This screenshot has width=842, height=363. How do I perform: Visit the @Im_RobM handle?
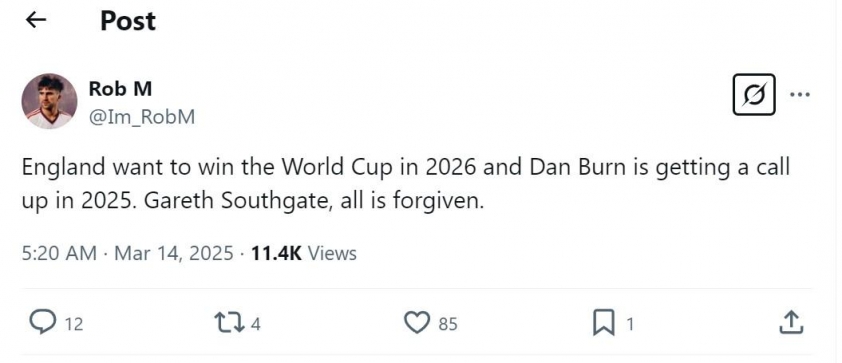(141, 117)
